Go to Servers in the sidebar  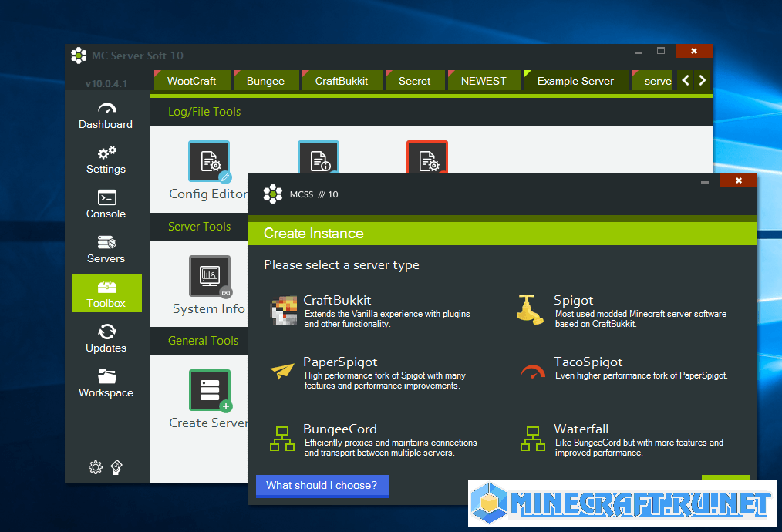(106, 249)
